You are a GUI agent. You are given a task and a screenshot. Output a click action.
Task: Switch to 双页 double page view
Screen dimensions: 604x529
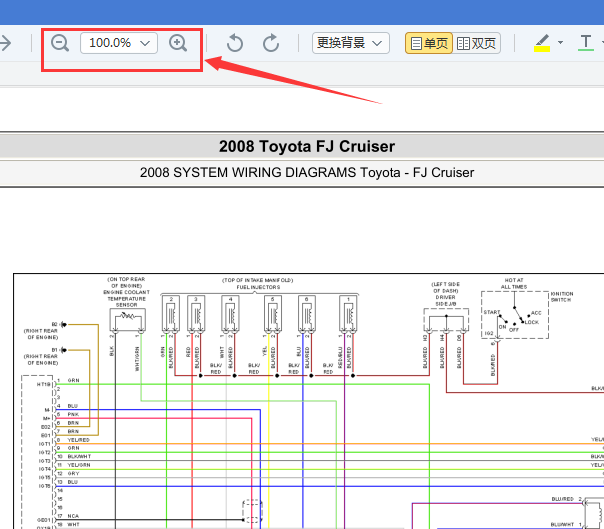click(x=476, y=43)
